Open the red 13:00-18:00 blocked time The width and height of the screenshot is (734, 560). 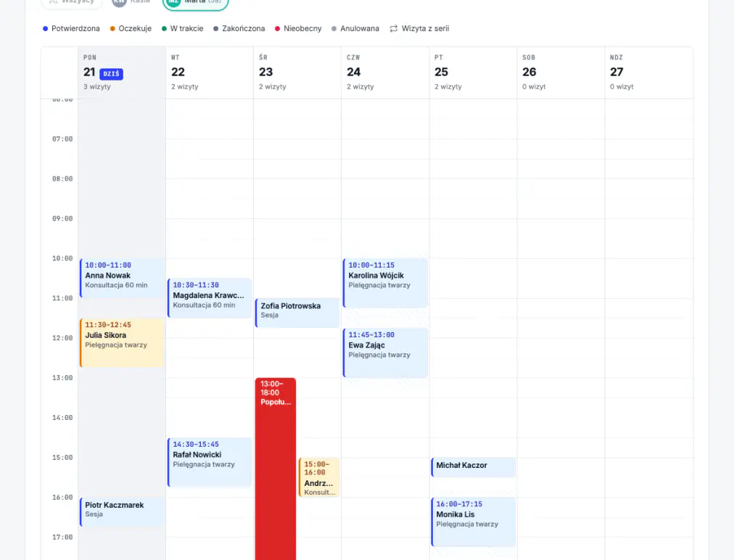pos(276,468)
